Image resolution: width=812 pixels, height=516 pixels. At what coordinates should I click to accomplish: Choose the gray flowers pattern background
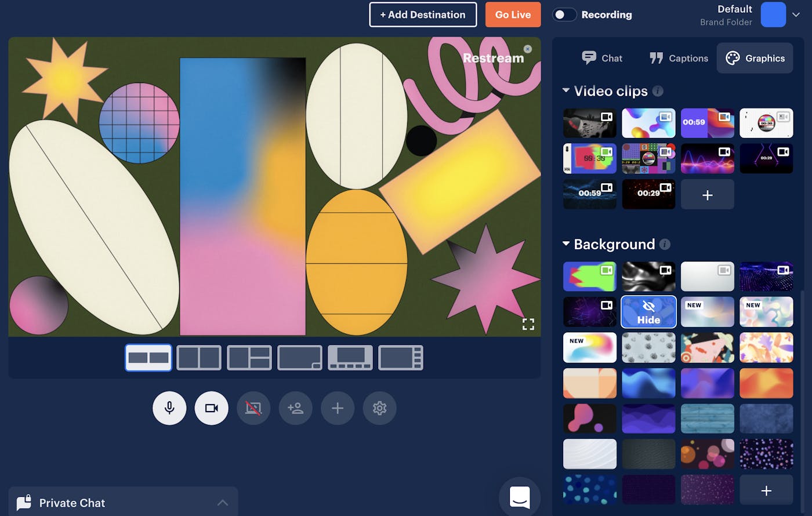(x=648, y=347)
